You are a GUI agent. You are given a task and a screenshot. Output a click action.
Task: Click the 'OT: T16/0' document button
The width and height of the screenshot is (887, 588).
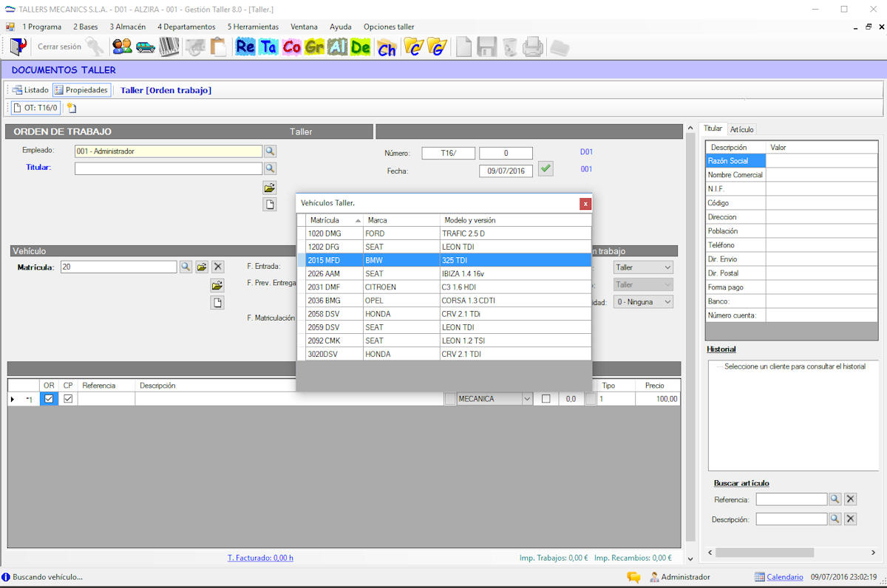click(35, 108)
